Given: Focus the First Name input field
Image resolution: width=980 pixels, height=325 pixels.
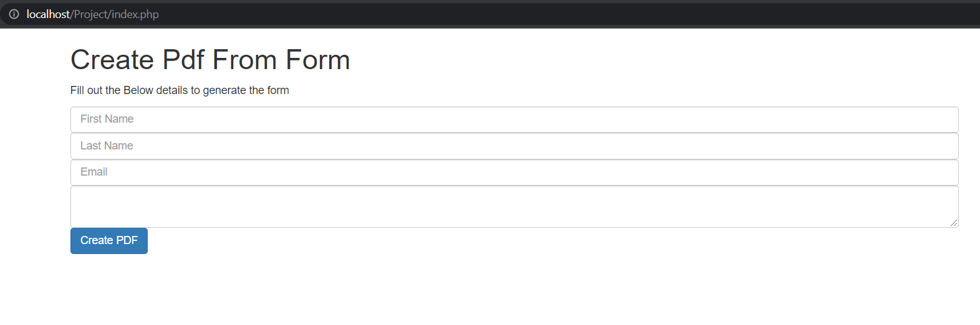Looking at the screenshot, I should [x=514, y=119].
